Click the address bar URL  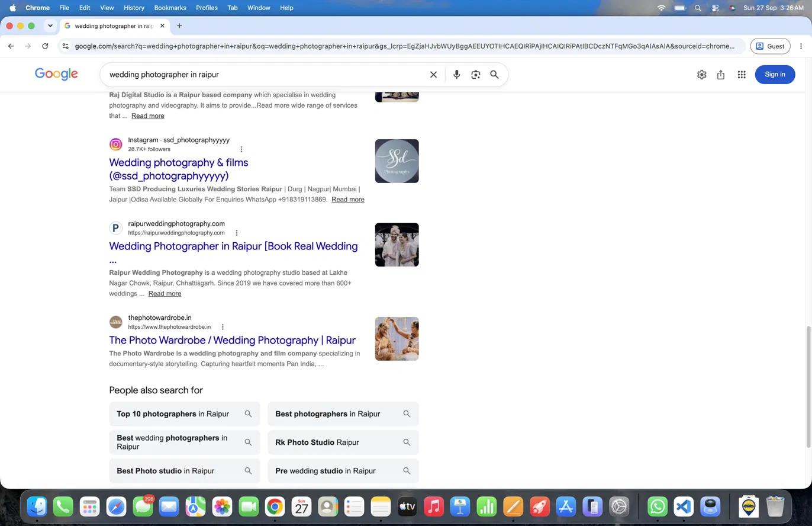(405, 46)
